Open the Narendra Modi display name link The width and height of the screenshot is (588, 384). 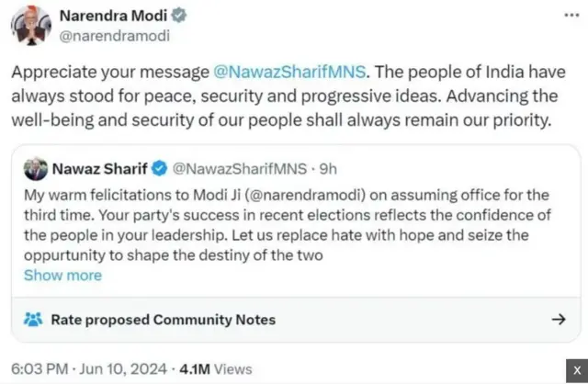[110, 16]
